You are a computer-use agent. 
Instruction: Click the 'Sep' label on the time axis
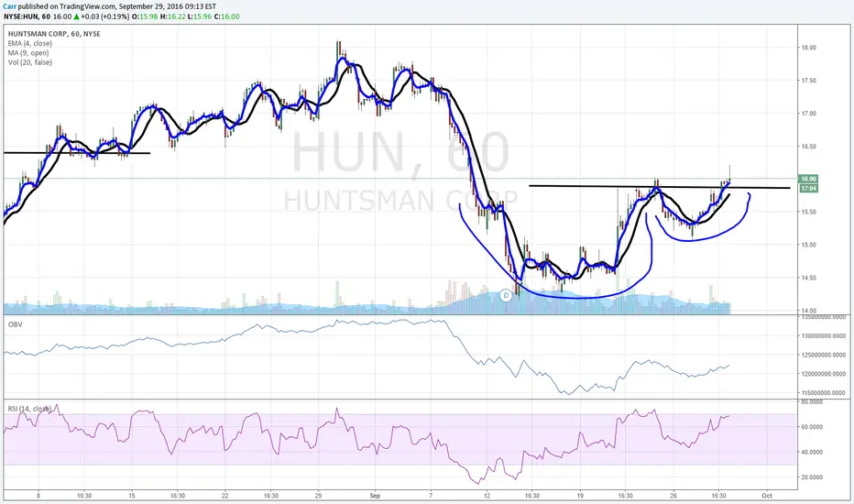(374, 496)
